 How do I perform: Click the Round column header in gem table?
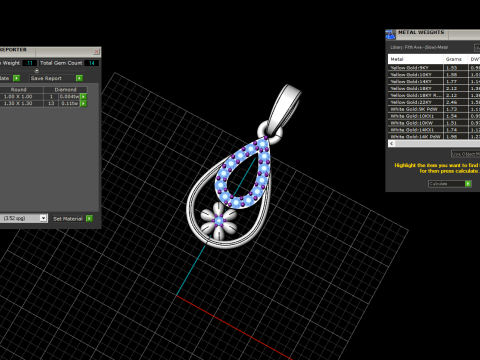19,89
